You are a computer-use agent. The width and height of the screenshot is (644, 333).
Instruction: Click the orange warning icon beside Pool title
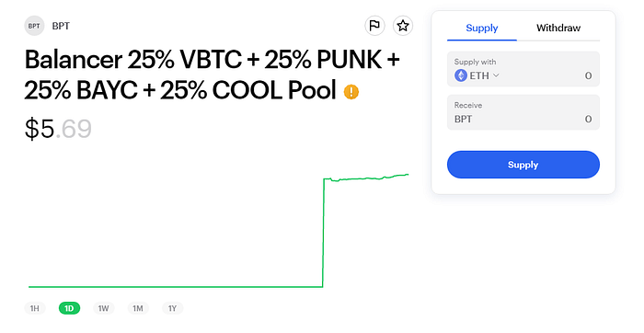(x=351, y=92)
